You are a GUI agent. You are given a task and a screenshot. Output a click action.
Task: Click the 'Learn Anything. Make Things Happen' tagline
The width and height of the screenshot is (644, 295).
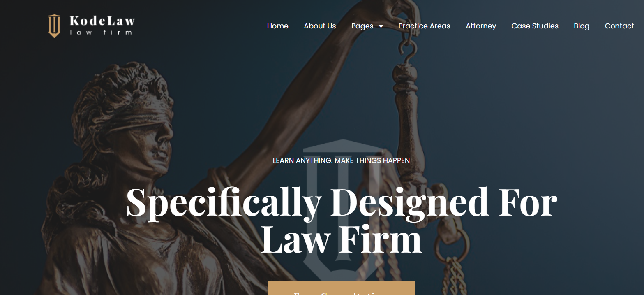341,160
